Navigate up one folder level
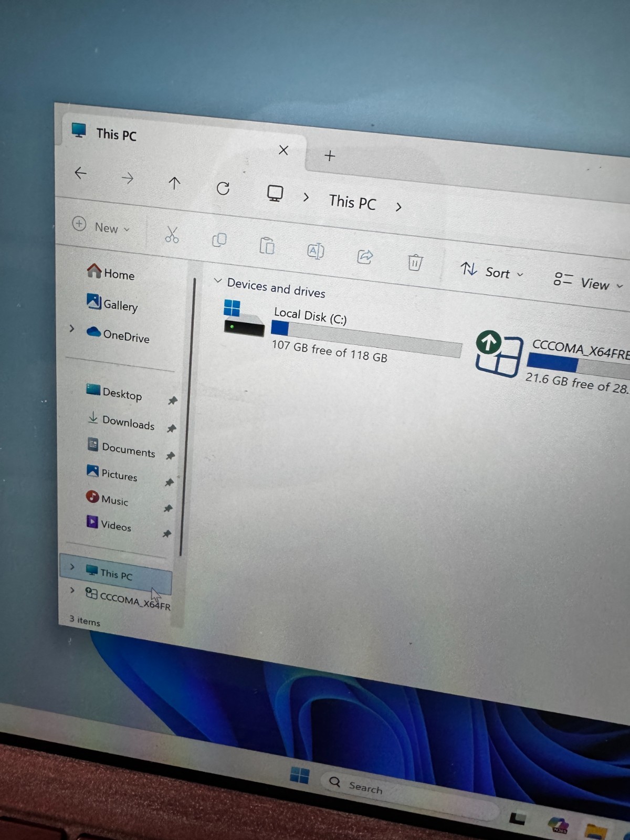This screenshot has height=840, width=630. (x=174, y=183)
